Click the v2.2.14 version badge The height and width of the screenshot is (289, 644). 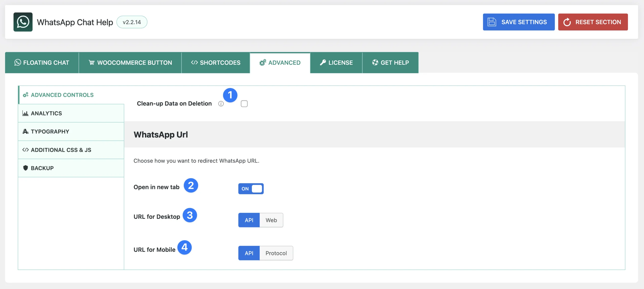(132, 22)
